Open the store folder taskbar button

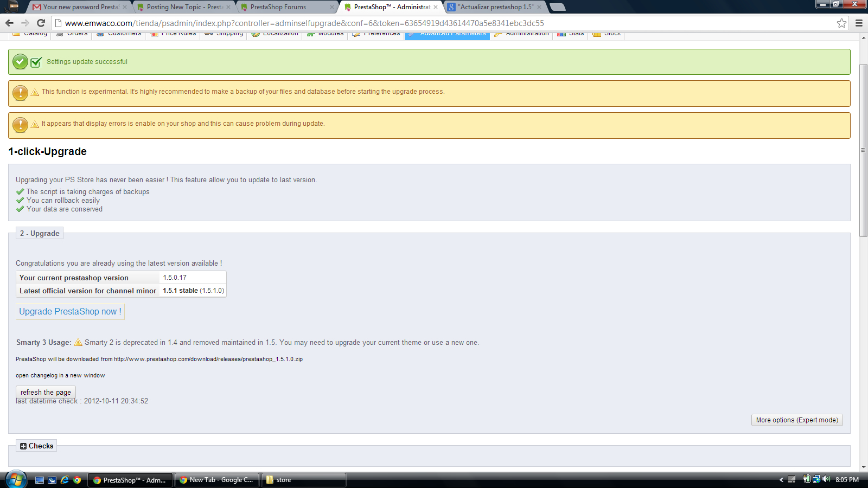click(x=304, y=480)
